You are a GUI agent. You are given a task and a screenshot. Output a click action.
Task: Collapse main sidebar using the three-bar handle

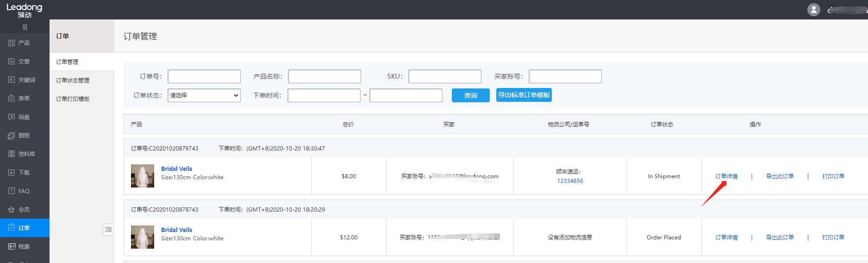[x=25, y=27]
